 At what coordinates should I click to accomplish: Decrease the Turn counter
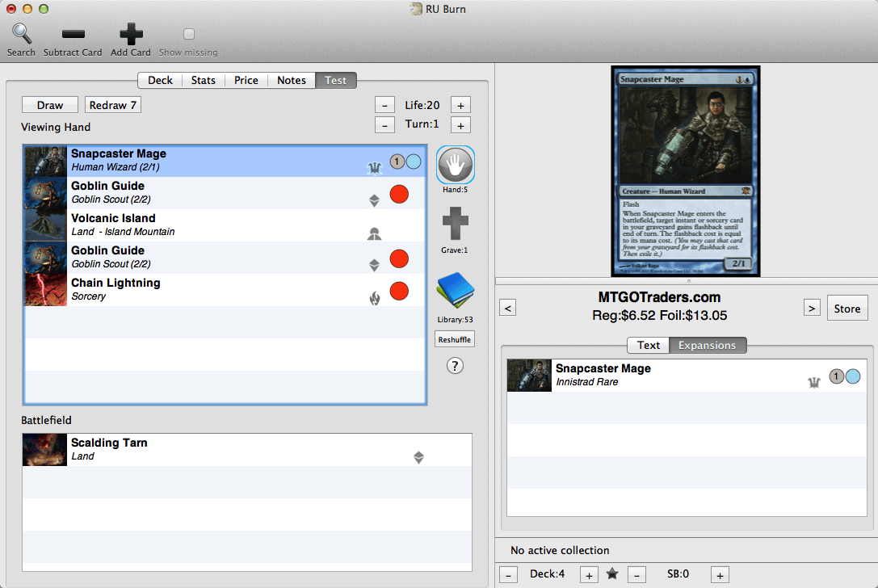click(x=384, y=125)
